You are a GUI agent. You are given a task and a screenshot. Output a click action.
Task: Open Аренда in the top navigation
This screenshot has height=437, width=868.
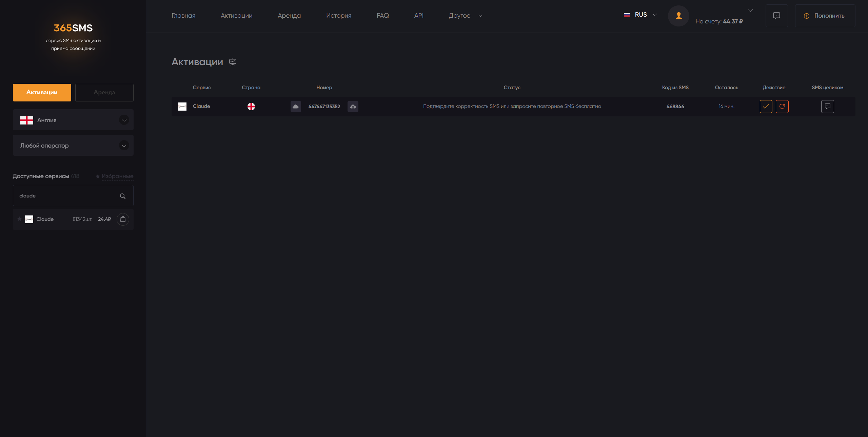tap(289, 16)
